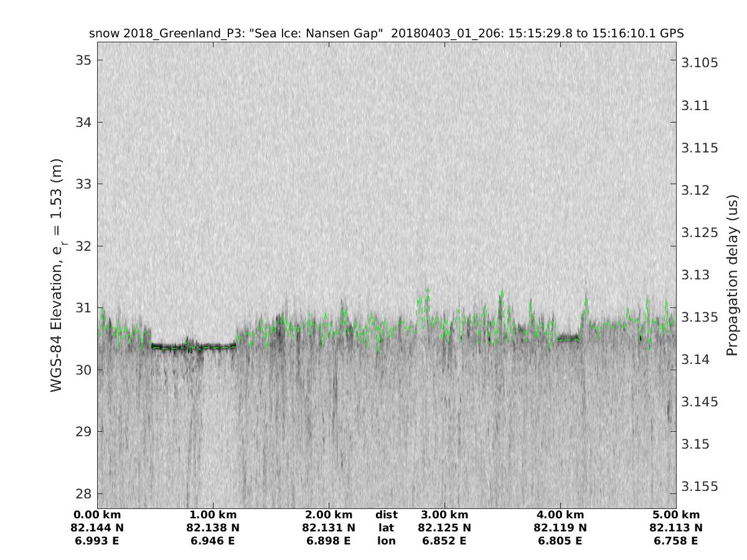
Task: Click the 3.155 propagation delay tick label
Action: [x=700, y=486]
